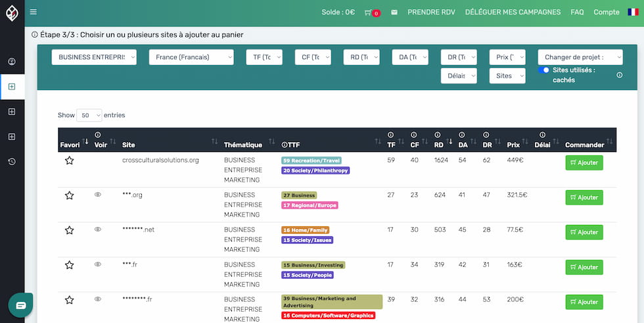This screenshot has height=323, width=644.
Task: Star the ***.org site row
Action: click(70, 195)
